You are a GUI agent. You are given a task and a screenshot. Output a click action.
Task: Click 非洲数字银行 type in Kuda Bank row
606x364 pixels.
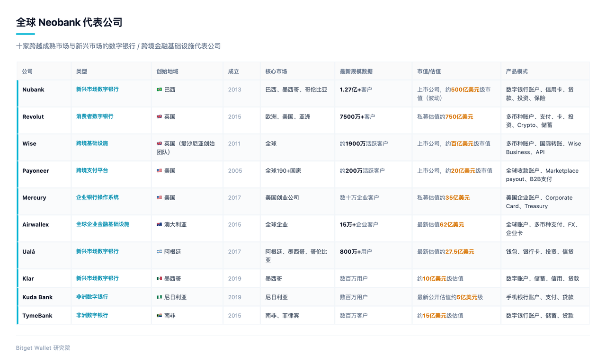click(x=92, y=297)
